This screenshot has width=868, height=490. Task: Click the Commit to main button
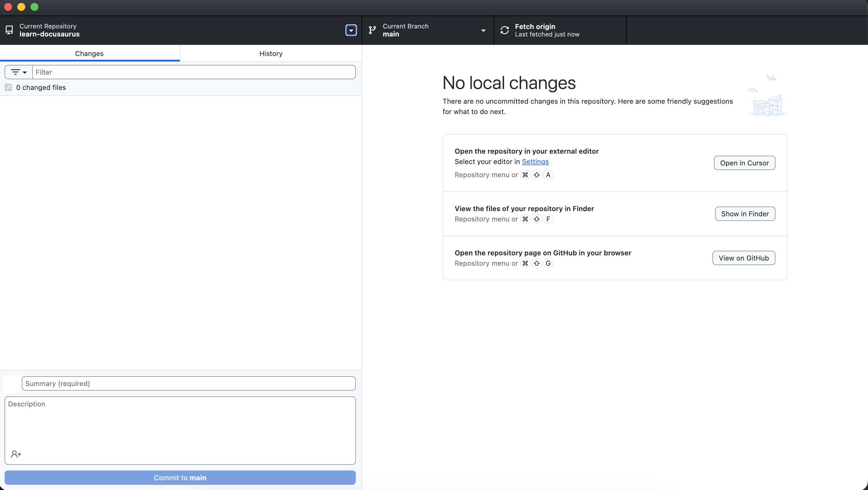180,477
